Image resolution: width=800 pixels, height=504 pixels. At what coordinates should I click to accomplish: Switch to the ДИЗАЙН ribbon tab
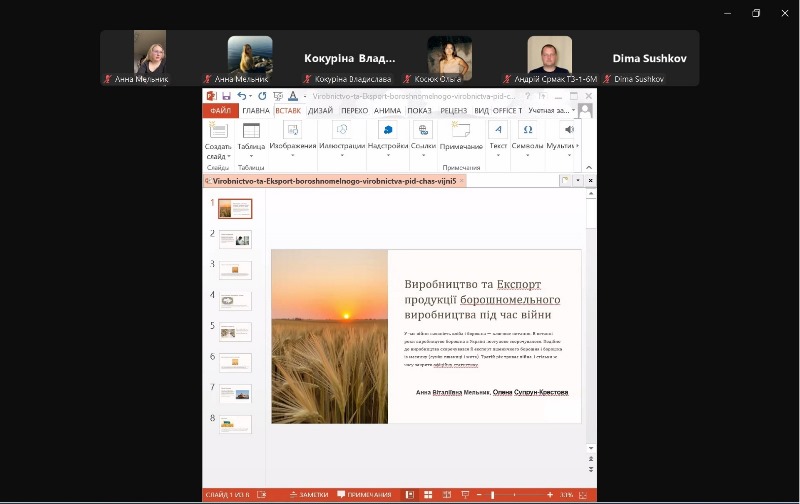(x=321, y=111)
